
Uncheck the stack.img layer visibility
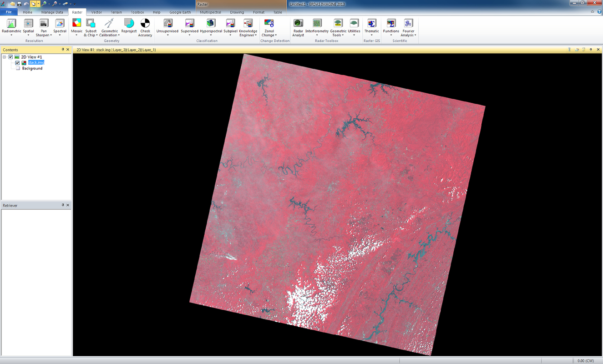[x=17, y=63]
